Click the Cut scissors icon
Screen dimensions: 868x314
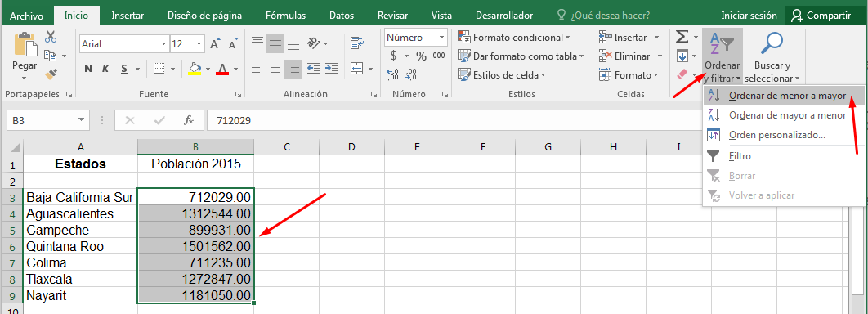pos(51,37)
